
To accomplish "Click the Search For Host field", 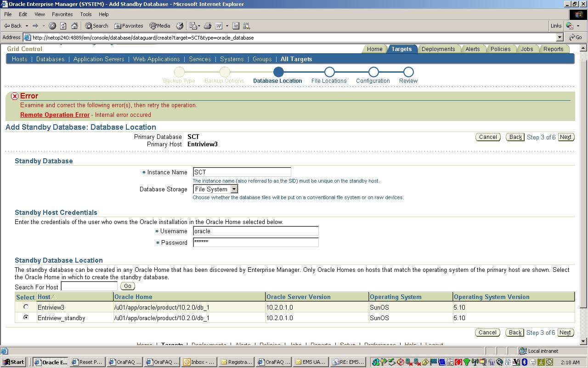I will click(x=89, y=286).
